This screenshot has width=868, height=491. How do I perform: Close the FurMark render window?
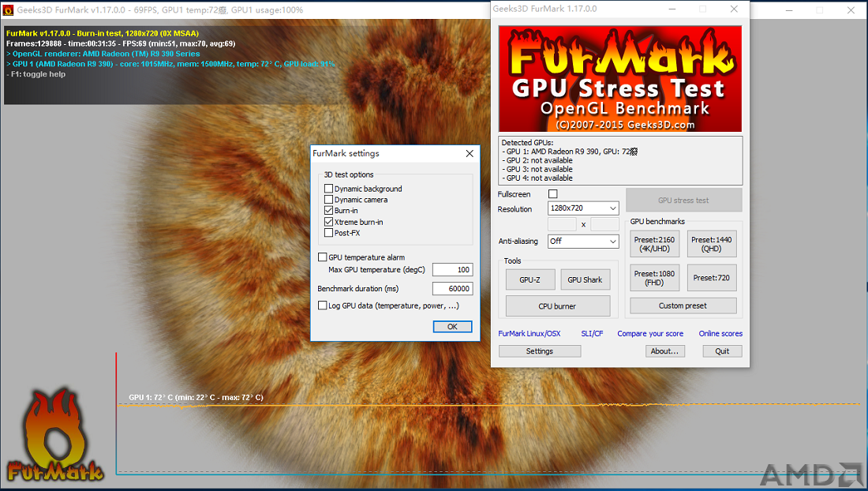851,10
